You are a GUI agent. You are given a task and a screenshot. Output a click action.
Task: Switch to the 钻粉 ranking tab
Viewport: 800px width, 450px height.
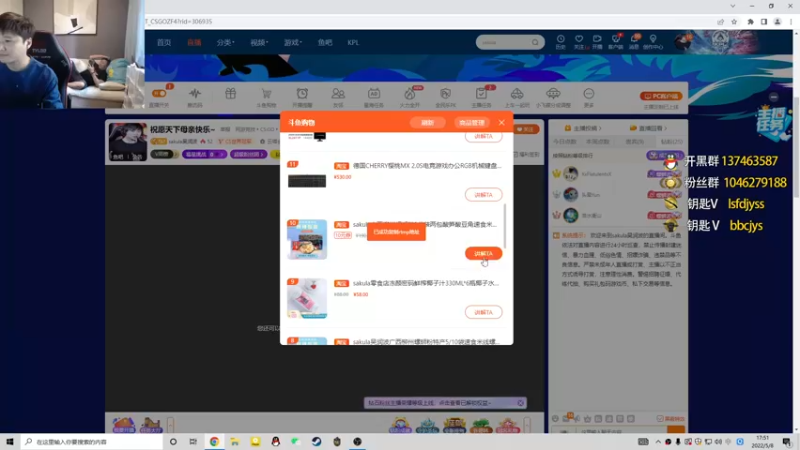pyautogui.click(x=671, y=141)
